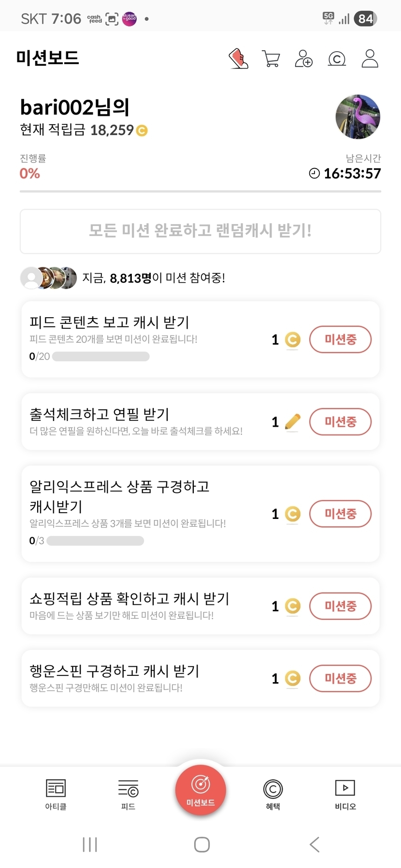Tap the center 미션보드 target button

point(200,790)
